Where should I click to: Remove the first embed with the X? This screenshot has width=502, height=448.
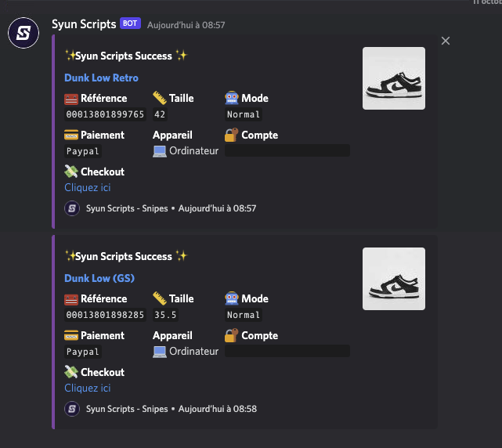click(446, 41)
